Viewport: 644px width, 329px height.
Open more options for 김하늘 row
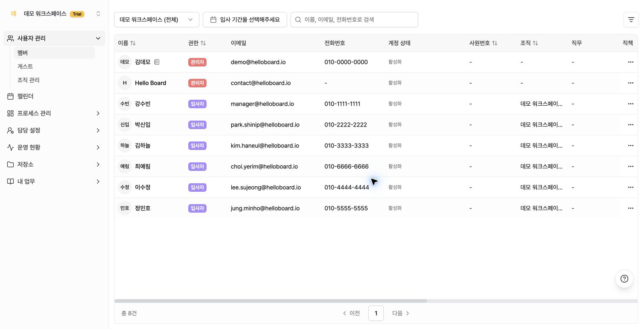(631, 146)
